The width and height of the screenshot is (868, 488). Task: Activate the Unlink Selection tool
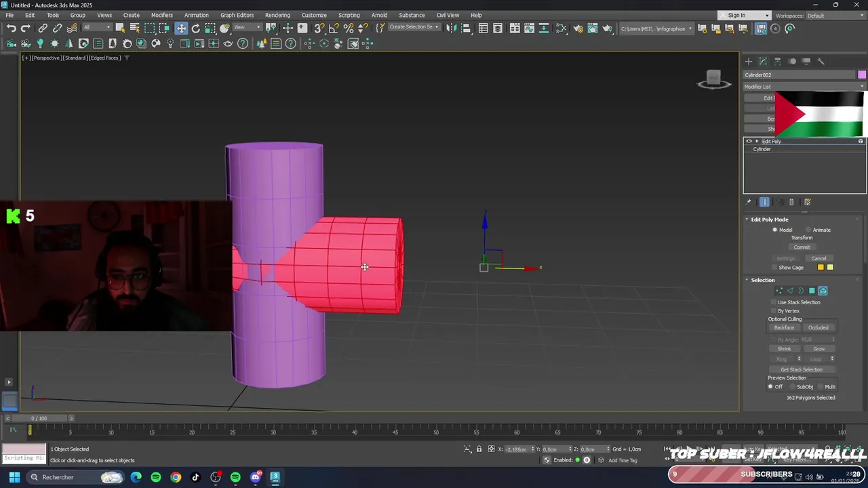pyautogui.click(x=57, y=28)
